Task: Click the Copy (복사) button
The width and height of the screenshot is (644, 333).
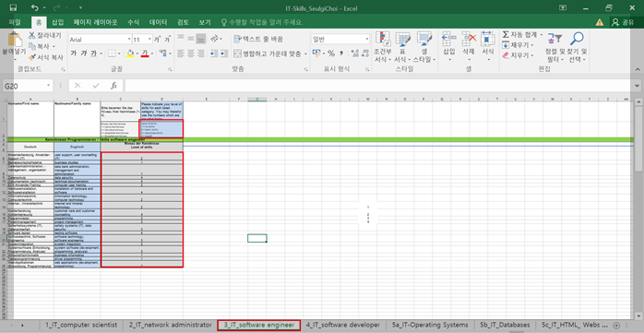Action: click(39, 46)
